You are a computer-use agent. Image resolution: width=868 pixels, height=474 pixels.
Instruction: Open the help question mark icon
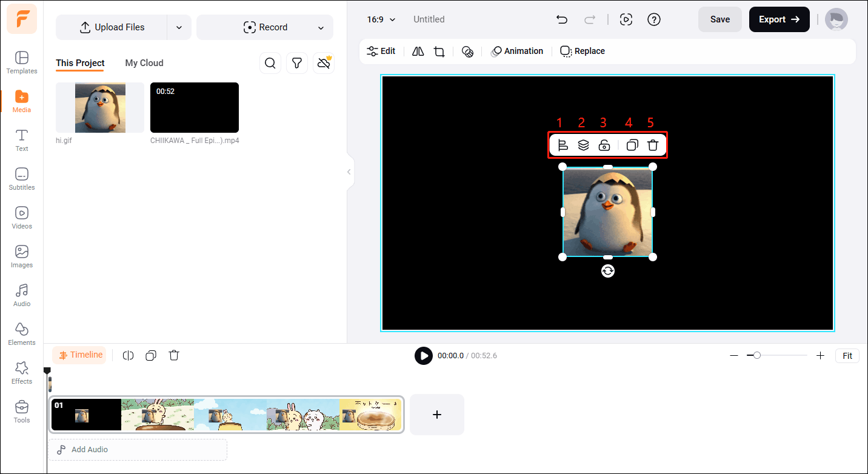point(654,19)
